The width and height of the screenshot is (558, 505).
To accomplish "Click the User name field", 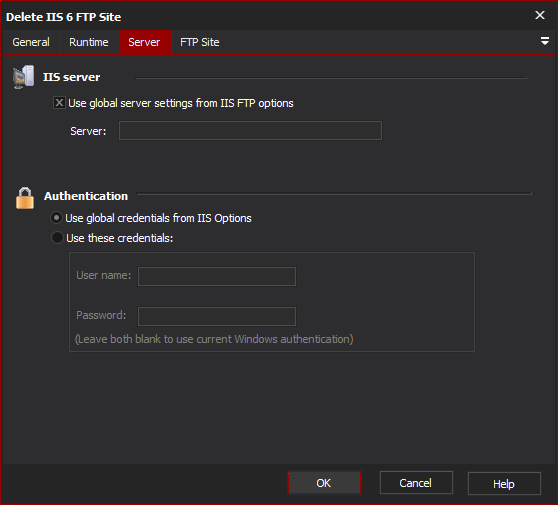I will [x=217, y=276].
